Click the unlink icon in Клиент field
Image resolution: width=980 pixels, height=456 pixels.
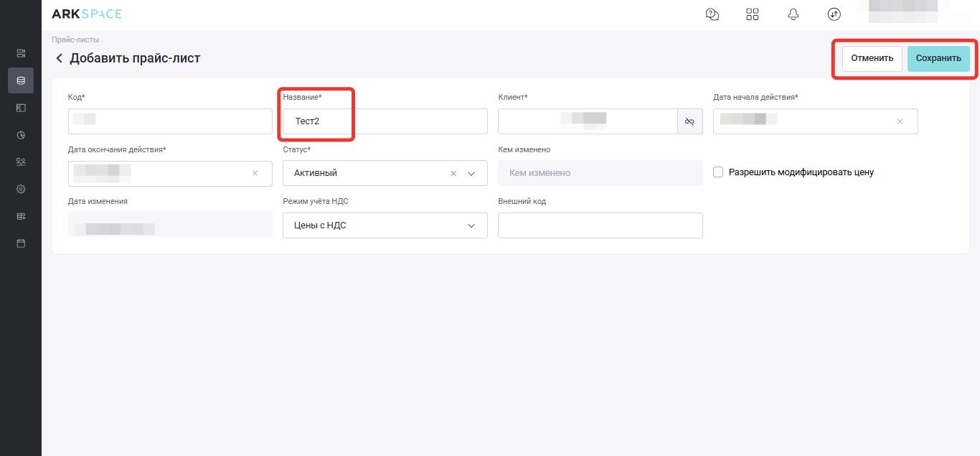(x=689, y=121)
